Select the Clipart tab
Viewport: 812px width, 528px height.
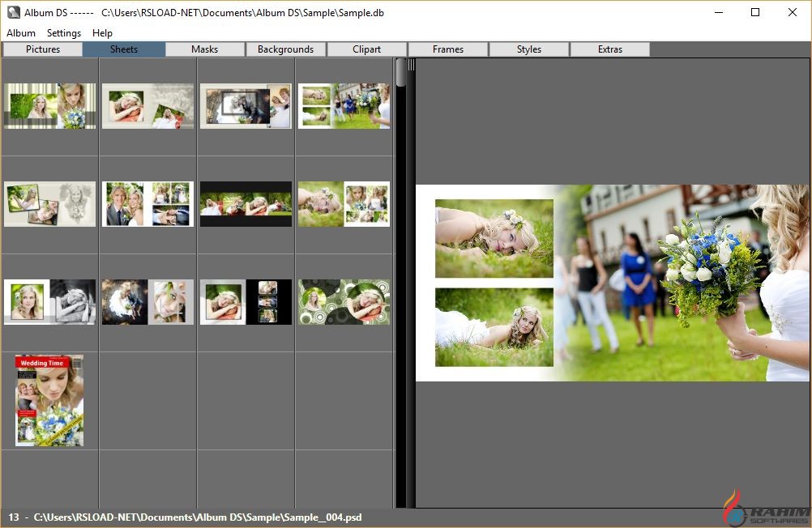coord(367,49)
